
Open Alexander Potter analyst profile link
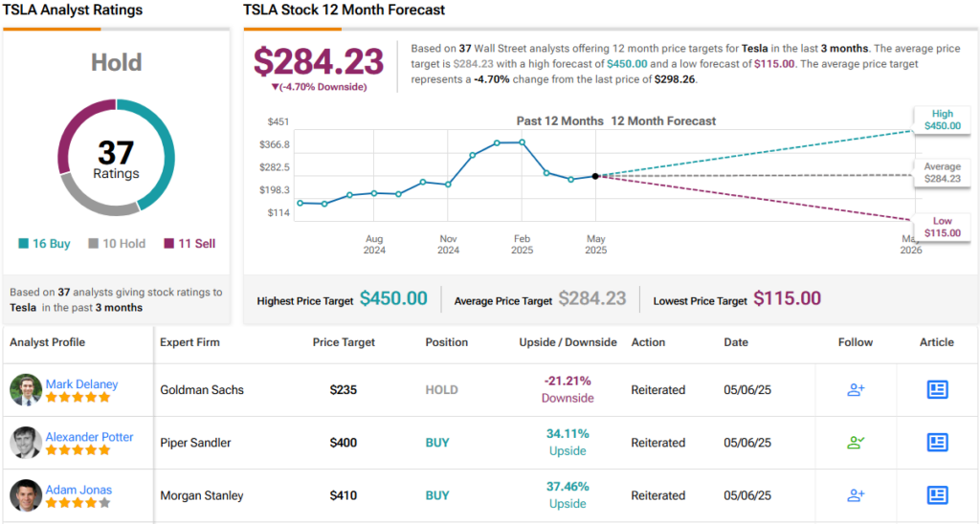pos(89,437)
